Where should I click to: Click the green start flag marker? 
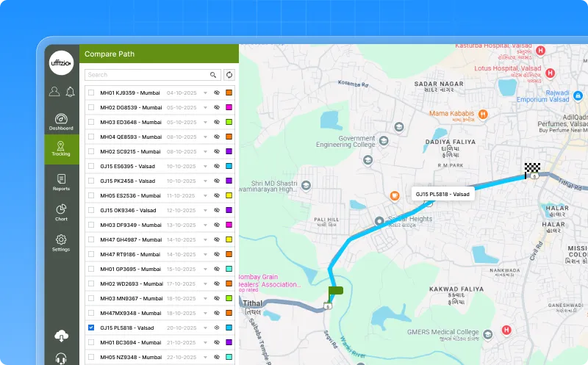click(335, 292)
